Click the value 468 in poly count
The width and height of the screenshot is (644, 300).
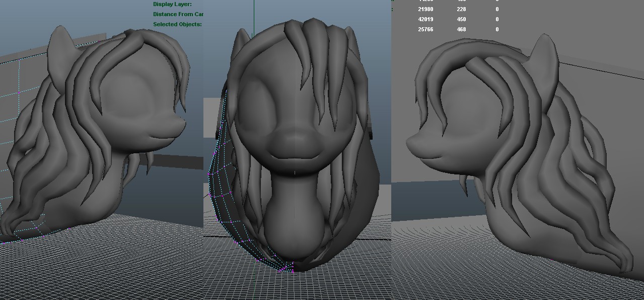click(461, 29)
